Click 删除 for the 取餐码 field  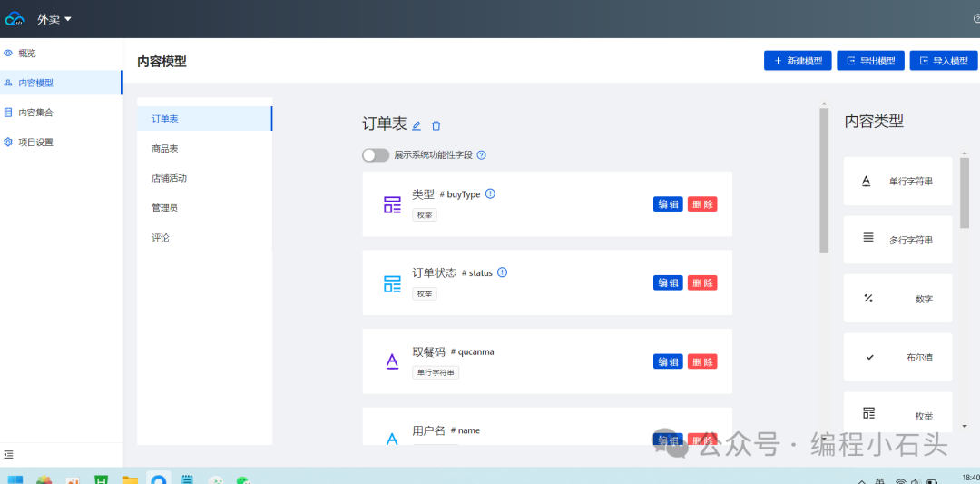702,361
